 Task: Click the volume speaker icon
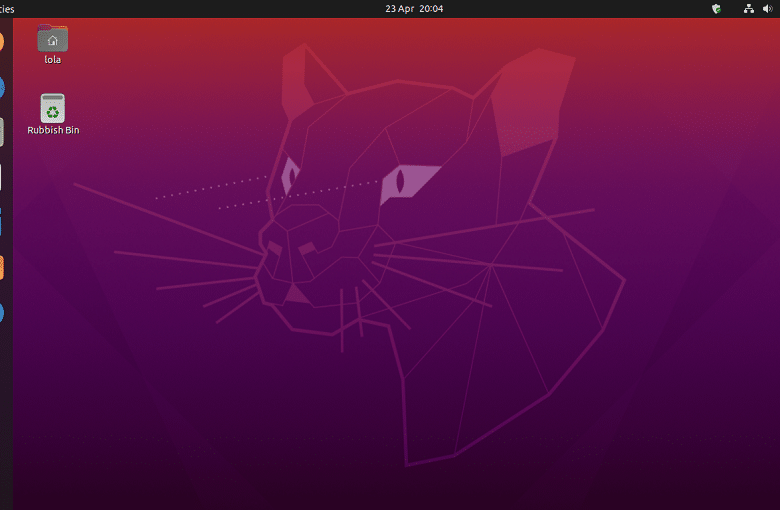click(x=768, y=8)
